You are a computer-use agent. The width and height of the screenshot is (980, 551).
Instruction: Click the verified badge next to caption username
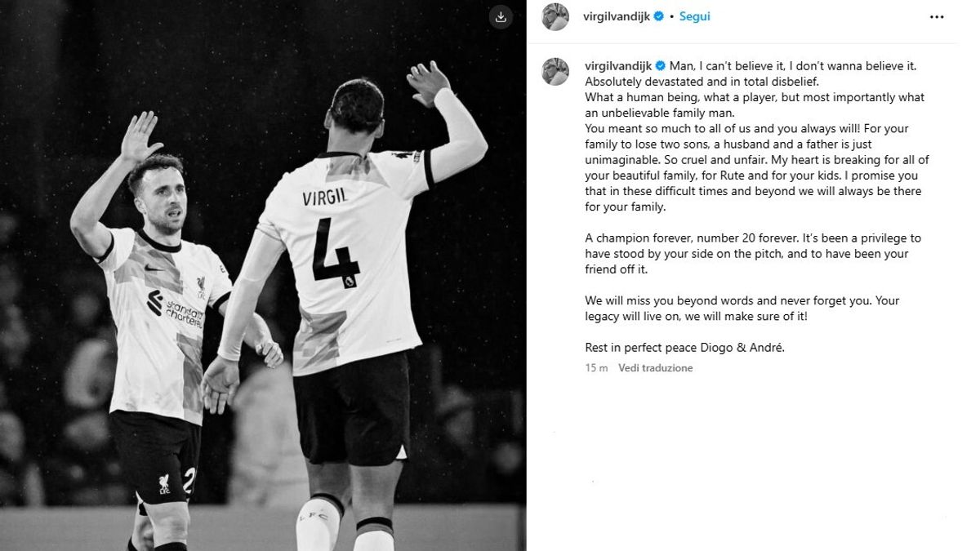(x=661, y=66)
